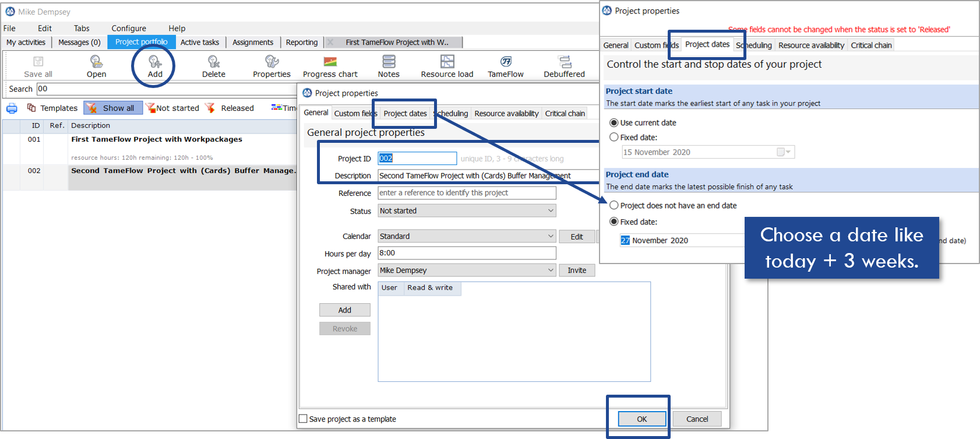Open Project dates tab in center dialog
Viewport: 980px width, 439px height.
pyautogui.click(x=405, y=113)
